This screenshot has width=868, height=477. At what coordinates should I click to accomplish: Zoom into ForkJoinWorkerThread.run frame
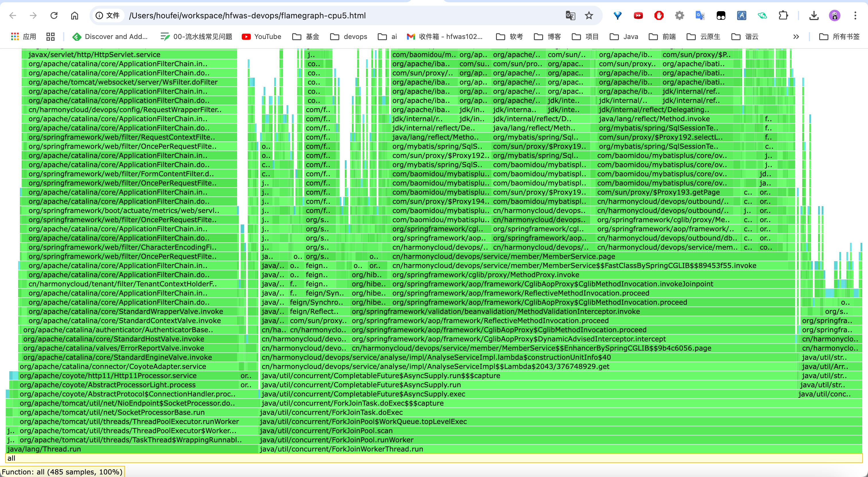click(x=559, y=449)
